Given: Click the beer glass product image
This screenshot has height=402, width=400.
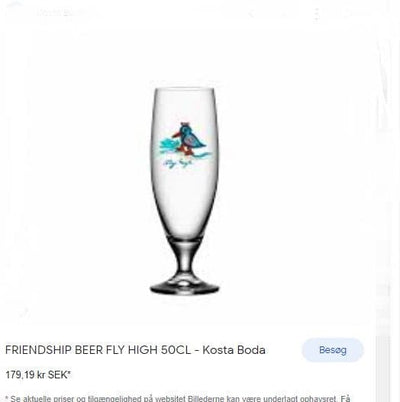Looking at the screenshot, I should click(x=185, y=191).
